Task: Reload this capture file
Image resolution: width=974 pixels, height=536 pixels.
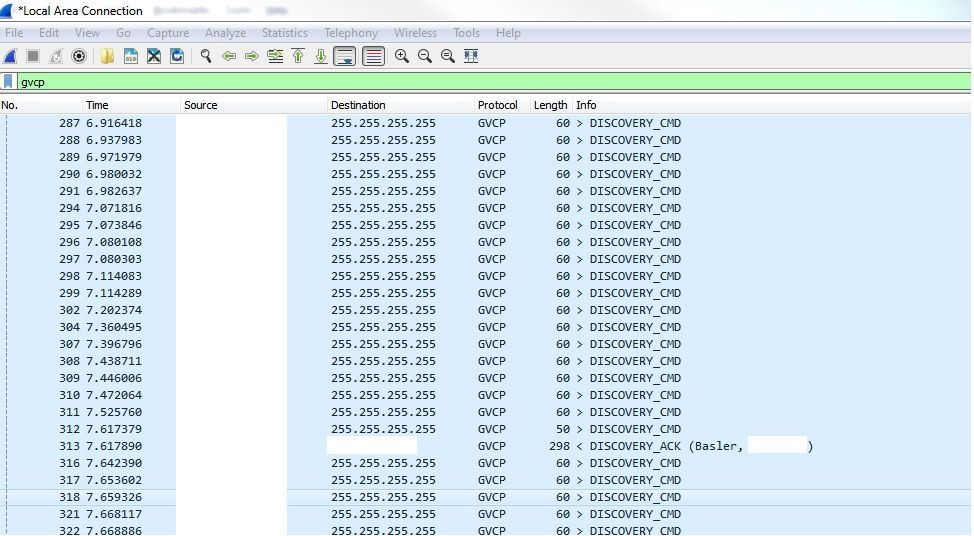Action: click(x=177, y=57)
